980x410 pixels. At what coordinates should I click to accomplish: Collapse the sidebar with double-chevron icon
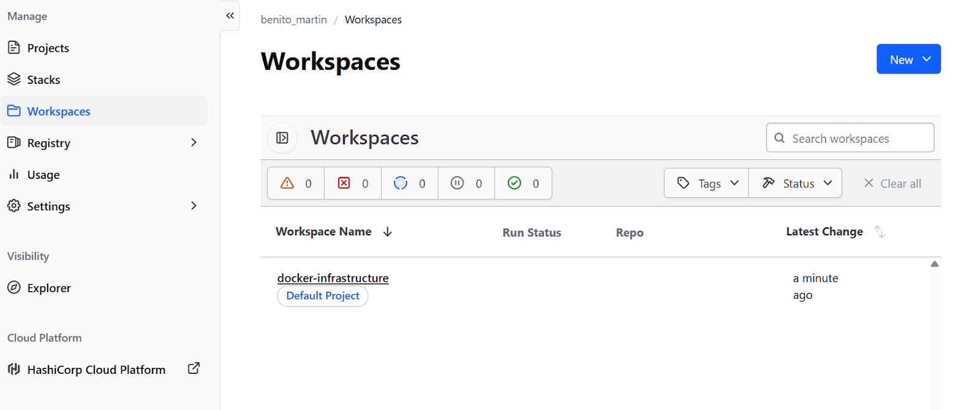coord(230,16)
